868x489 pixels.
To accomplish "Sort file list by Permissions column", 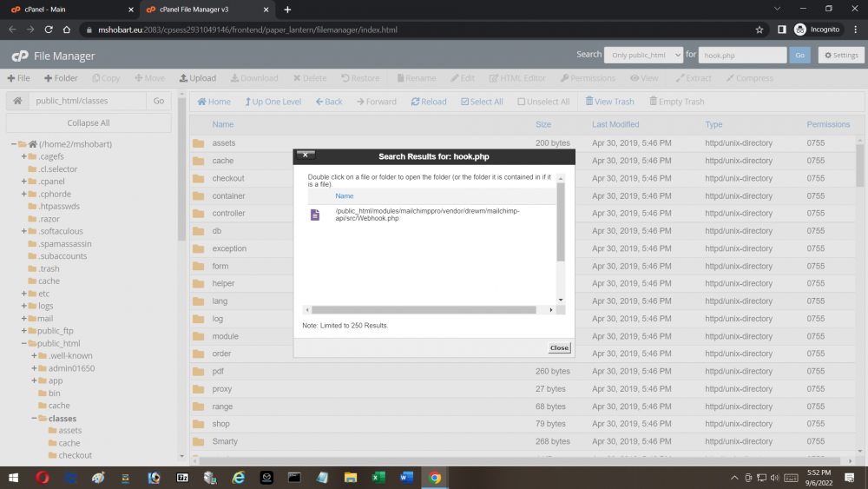I will coord(827,124).
